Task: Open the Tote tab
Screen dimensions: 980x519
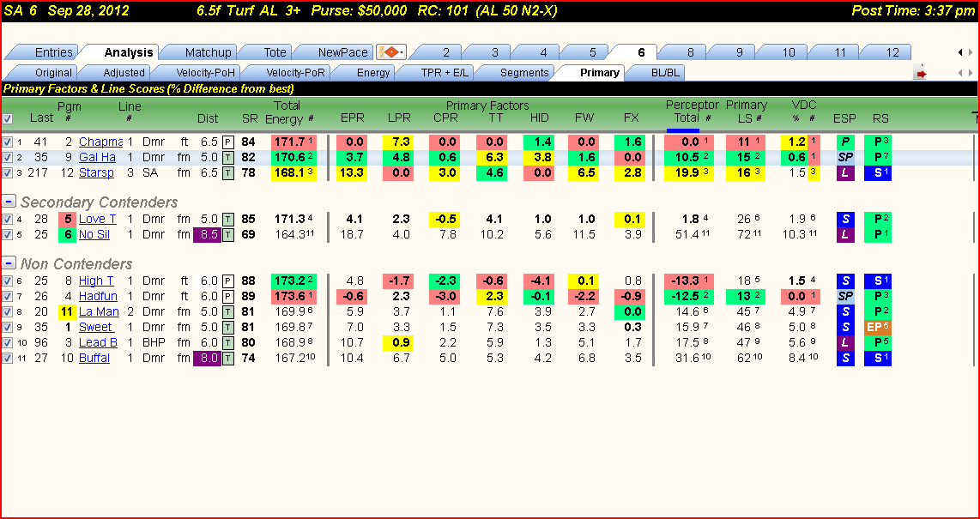Action: pos(275,52)
